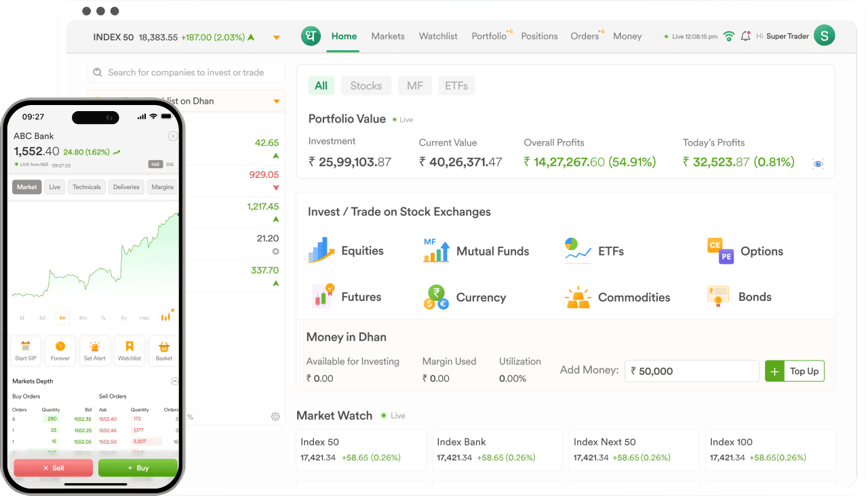The width and height of the screenshot is (868, 496).
Task: Open the Orders tab
Action: (585, 37)
